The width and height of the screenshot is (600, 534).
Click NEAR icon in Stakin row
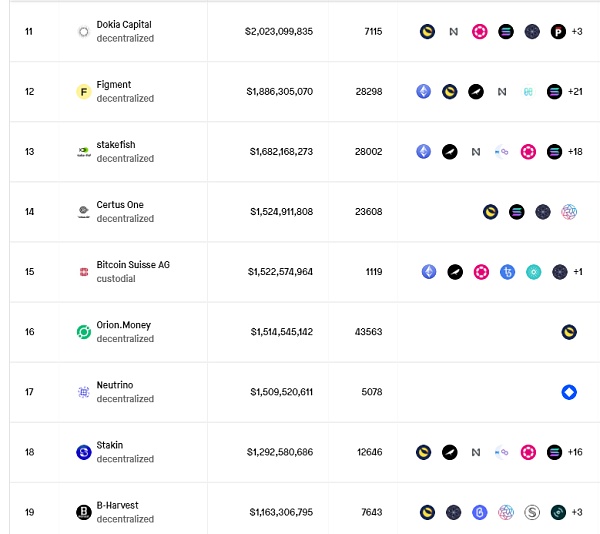476,452
